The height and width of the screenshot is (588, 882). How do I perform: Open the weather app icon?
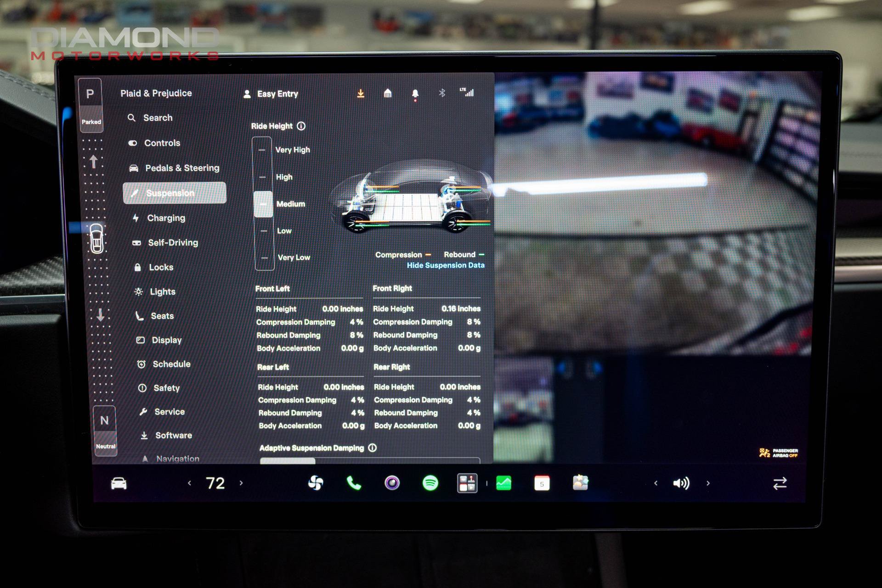(580, 483)
